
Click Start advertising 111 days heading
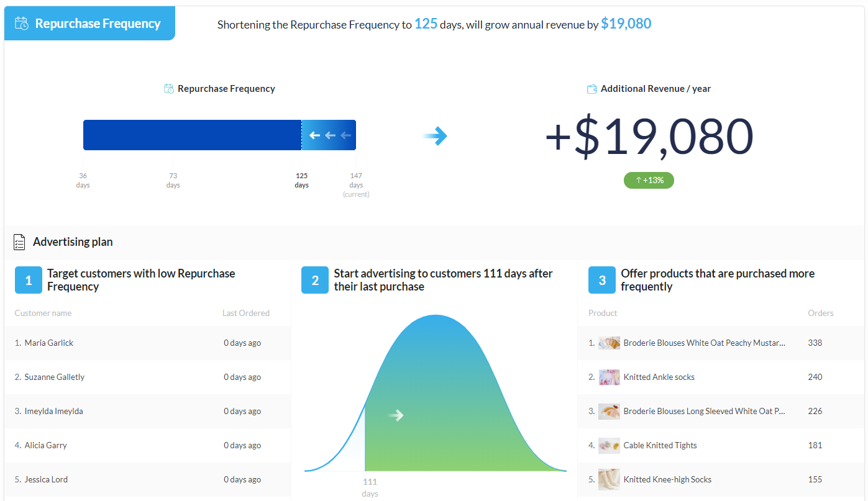point(443,280)
